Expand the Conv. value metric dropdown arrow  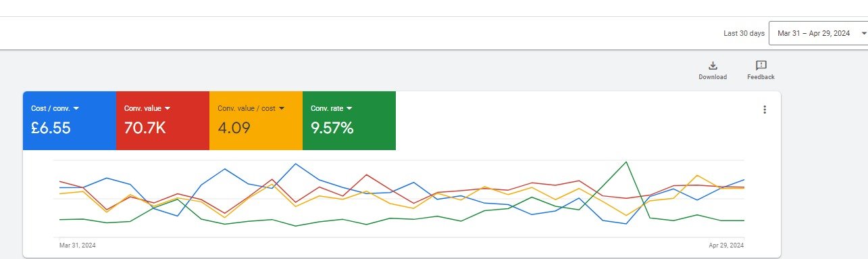tap(167, 108)
